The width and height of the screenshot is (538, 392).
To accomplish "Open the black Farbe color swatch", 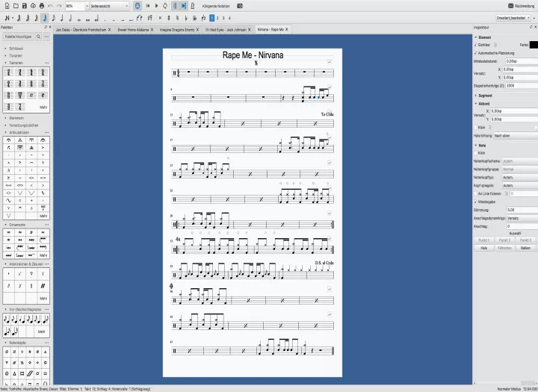I will click(534, 45).
